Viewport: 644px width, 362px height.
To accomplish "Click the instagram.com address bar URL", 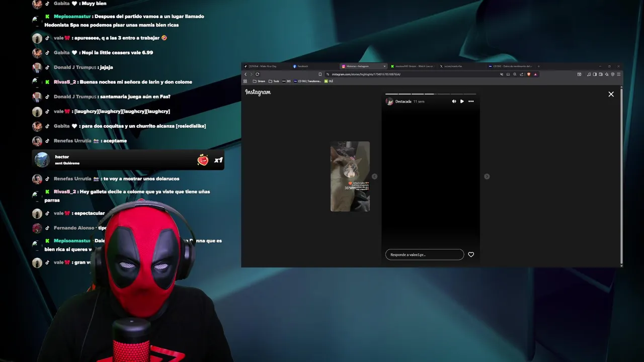I will (366, 74).
